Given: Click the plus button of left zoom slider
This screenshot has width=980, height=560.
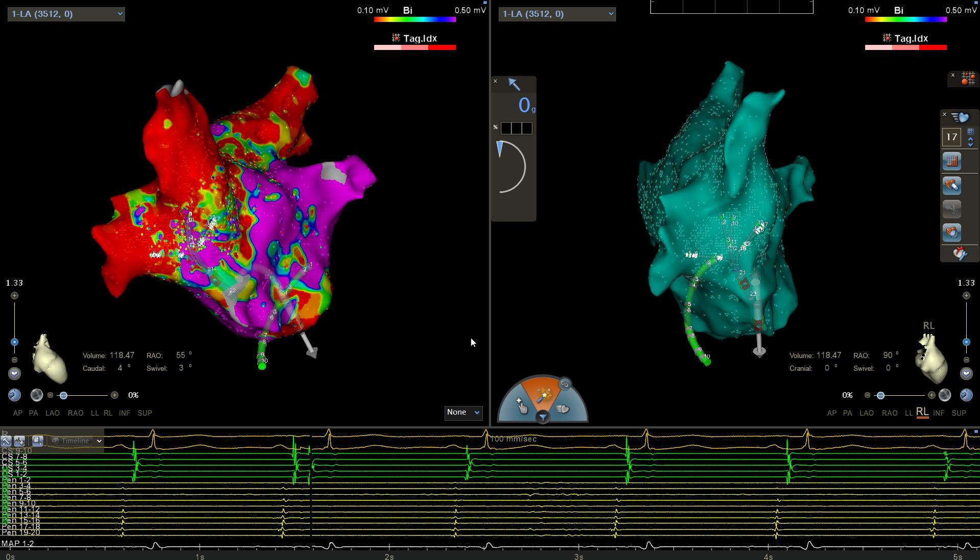Looking at the screenshot, I should coord(14,296).
